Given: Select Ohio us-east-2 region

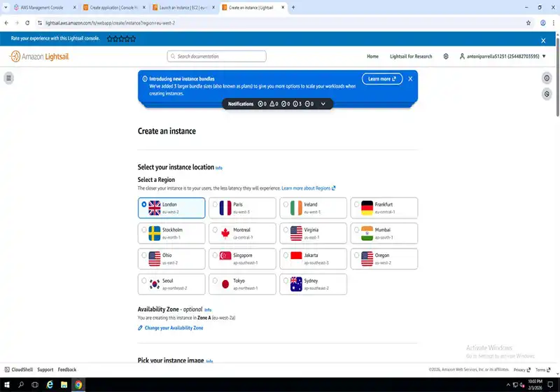Looking at the screenshot, I should (171, 259).
